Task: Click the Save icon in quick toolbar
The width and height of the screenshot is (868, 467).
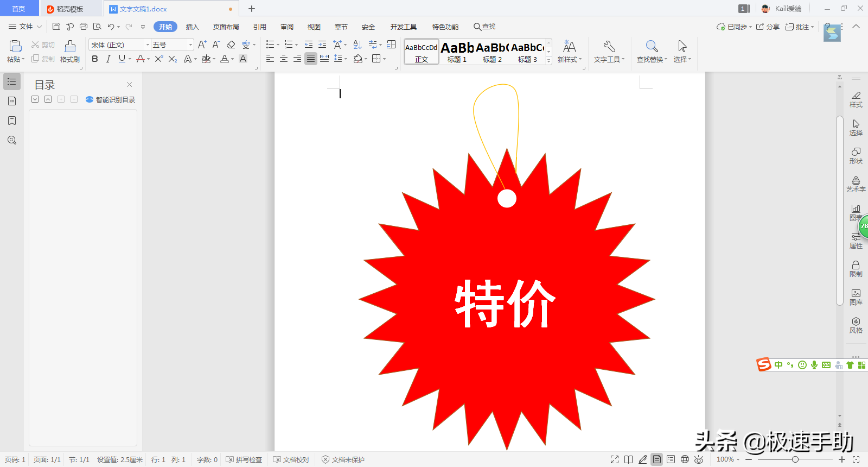Action: (56, 27)
